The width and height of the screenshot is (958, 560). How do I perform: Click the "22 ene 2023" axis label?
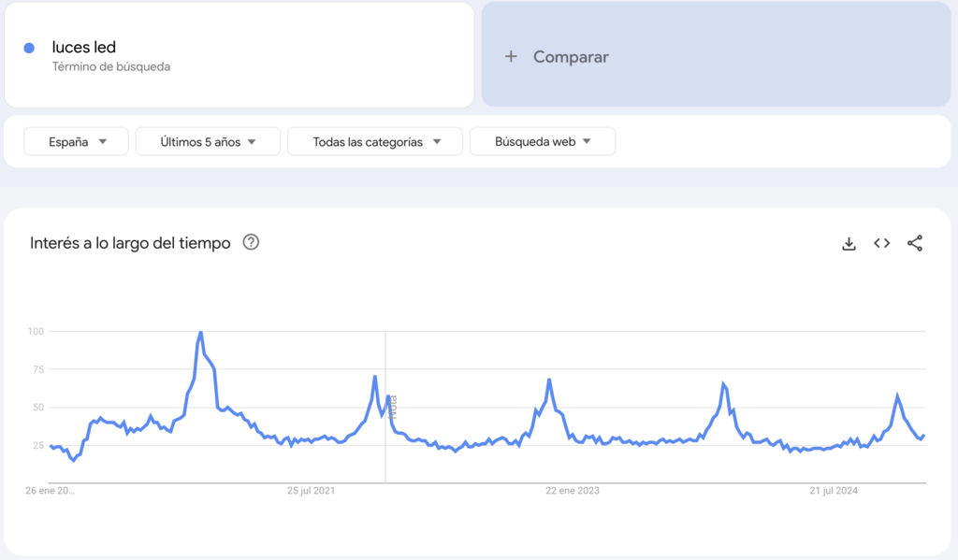(571, 490)
